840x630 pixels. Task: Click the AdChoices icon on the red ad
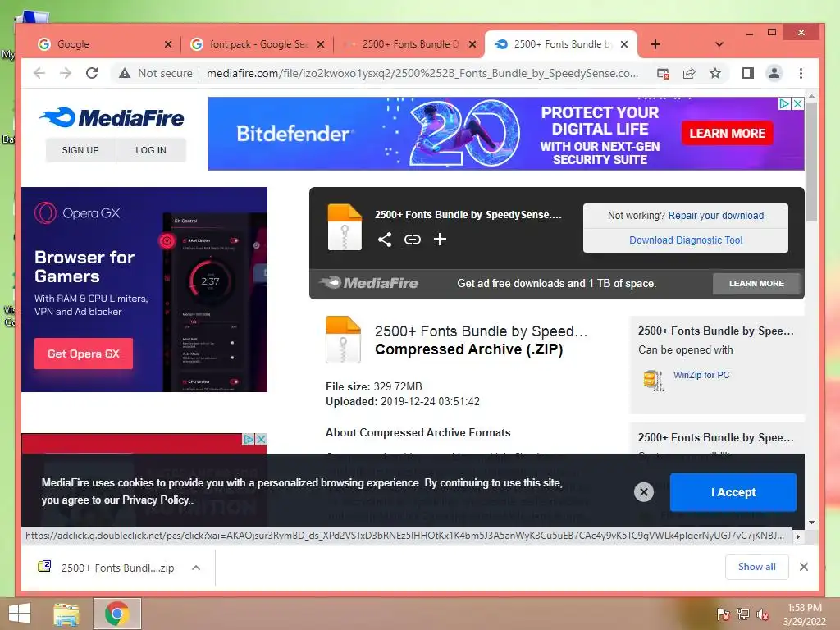[249, 440]
